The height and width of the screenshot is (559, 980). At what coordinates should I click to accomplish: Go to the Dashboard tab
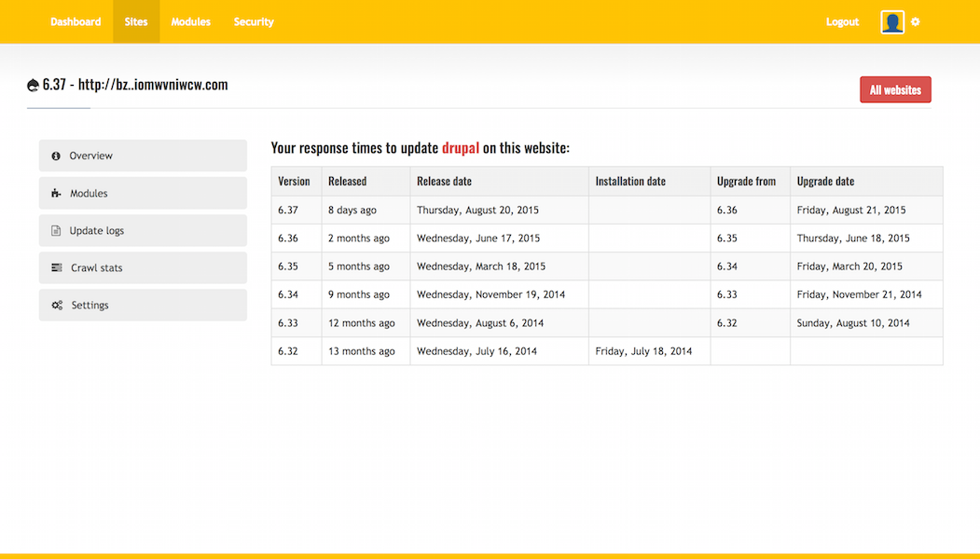[76, 21]
